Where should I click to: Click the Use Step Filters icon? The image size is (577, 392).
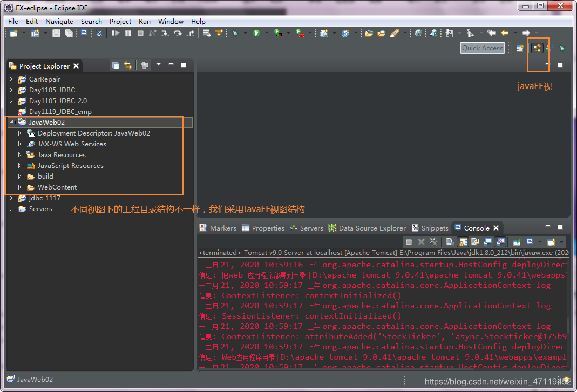point(219,33)
